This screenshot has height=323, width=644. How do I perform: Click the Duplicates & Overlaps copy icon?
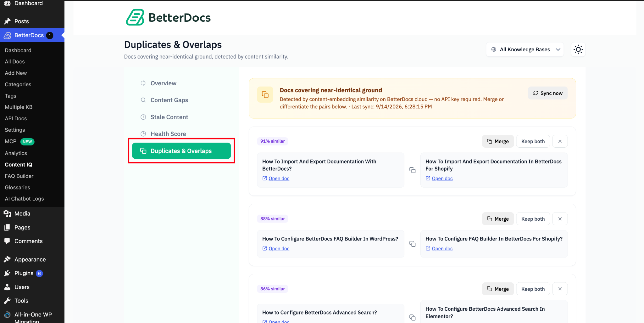143,151
